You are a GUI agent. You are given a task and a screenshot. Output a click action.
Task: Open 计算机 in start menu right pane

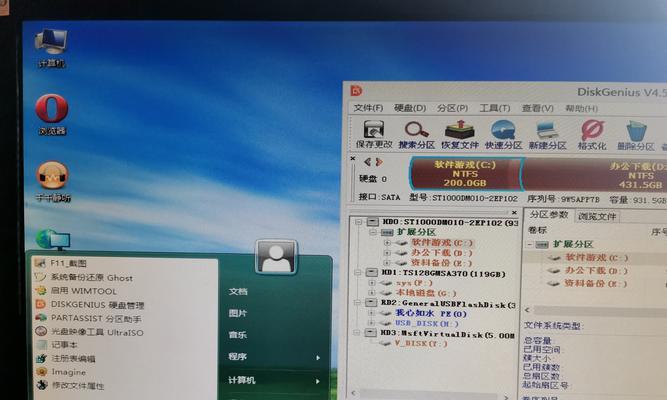pyautogui.click(x=242, y=380)
